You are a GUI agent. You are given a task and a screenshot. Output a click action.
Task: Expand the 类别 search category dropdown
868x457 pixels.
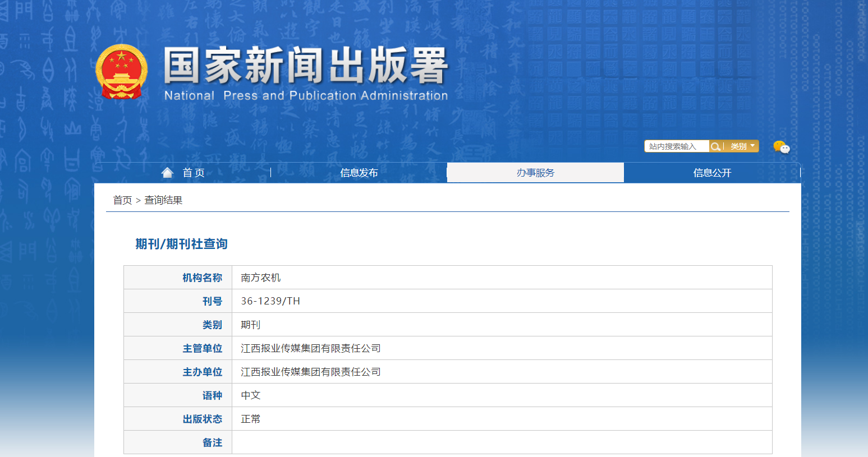(742, 146)
